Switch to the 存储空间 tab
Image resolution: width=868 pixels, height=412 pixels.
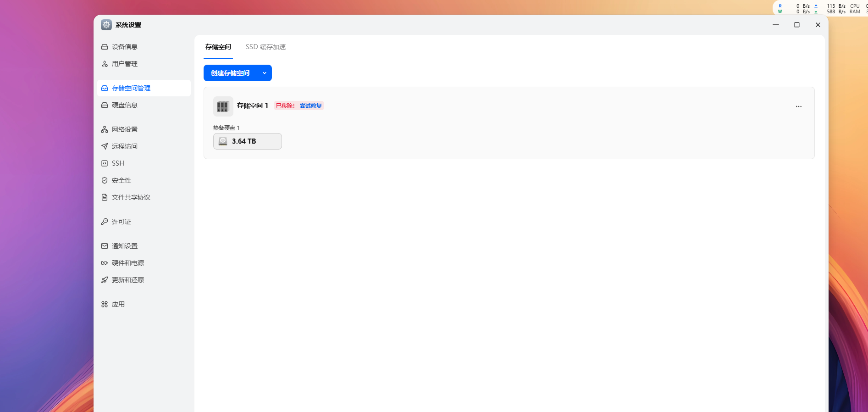tap(218, 47)
